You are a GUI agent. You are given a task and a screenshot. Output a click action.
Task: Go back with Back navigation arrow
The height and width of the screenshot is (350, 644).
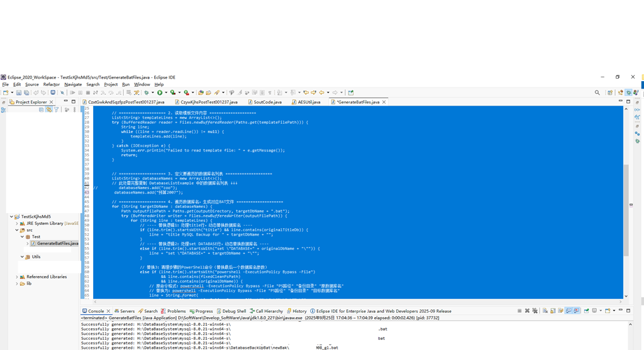(321, 92)
